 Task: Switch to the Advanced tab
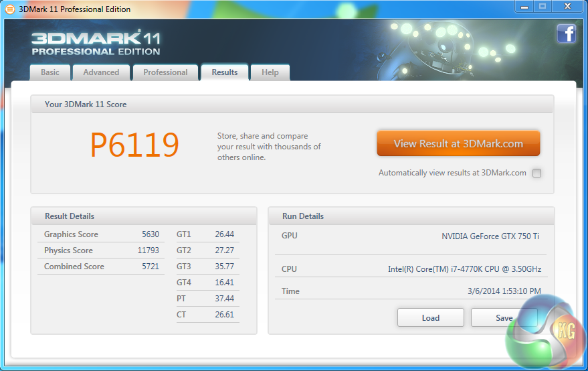(101, 72)
